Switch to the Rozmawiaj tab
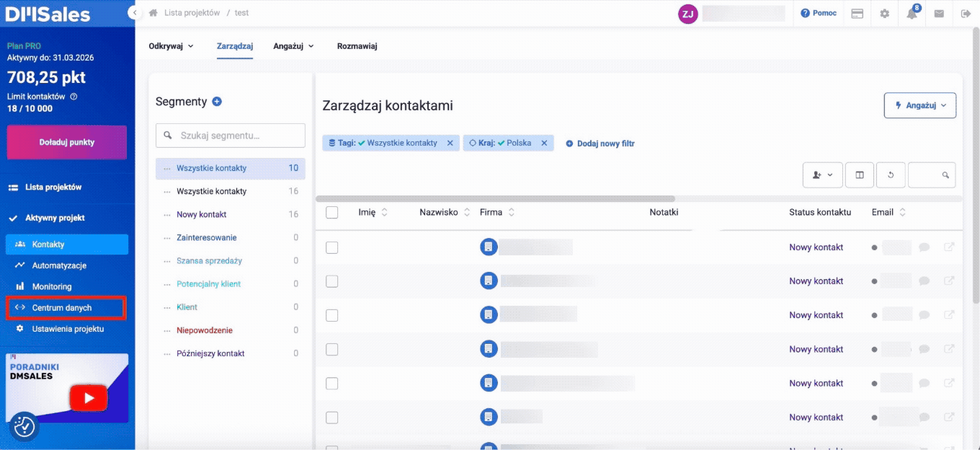This screenshot has width=980, height=450. pyautogui.click(x=357, y=46)
